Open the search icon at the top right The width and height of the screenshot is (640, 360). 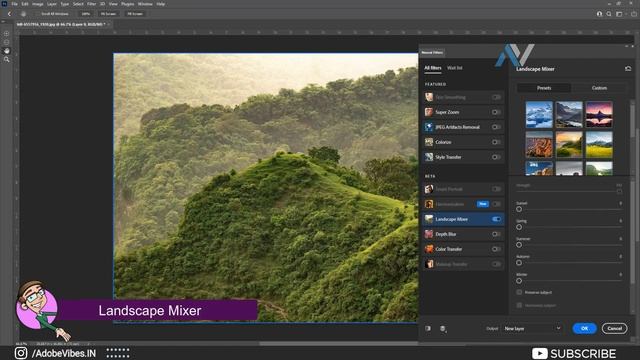pos(609,14)
